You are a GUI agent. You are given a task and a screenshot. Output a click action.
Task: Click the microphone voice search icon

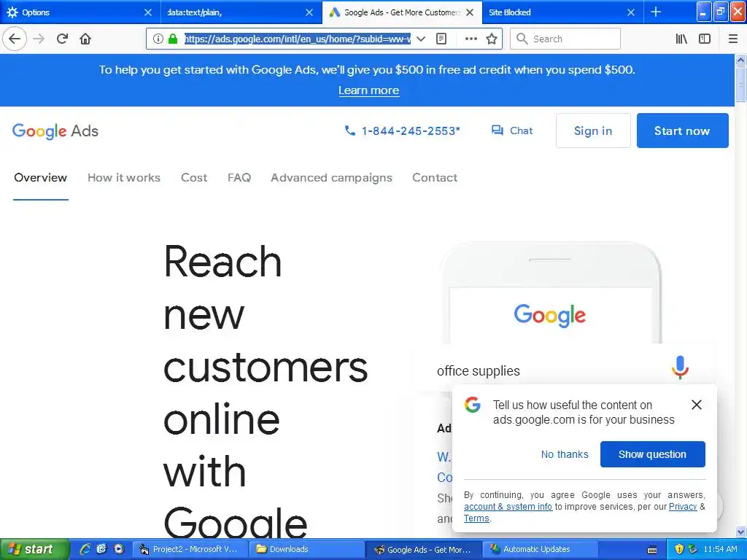[x=680, y=367]
